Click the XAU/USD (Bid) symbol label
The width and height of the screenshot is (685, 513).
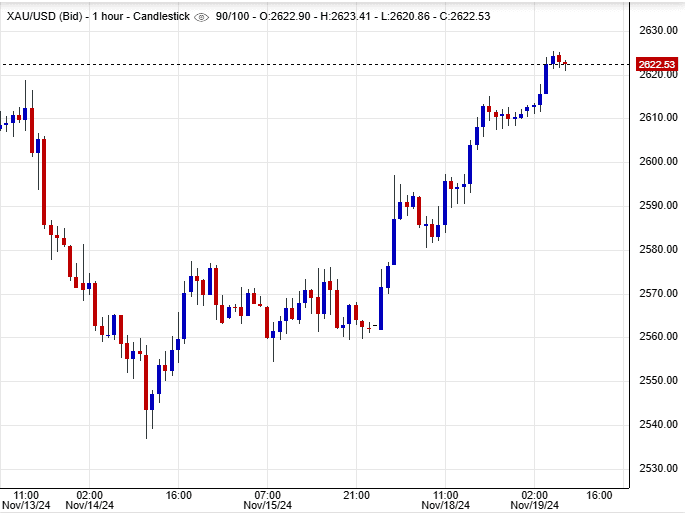click(x=43, y=17)
